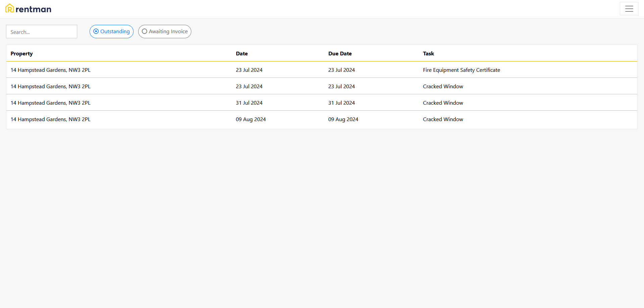The height and width of the screenshot is (308, 644).
Task: Open Cracked Window task dated 31 Jul 2024
Action: tap(443, 103)
